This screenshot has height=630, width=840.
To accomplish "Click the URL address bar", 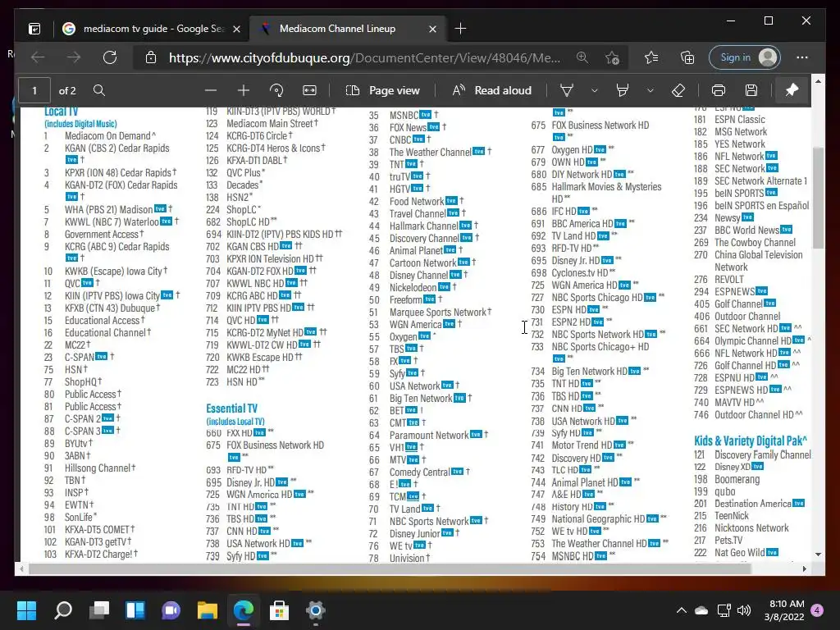I will point(364,57).
